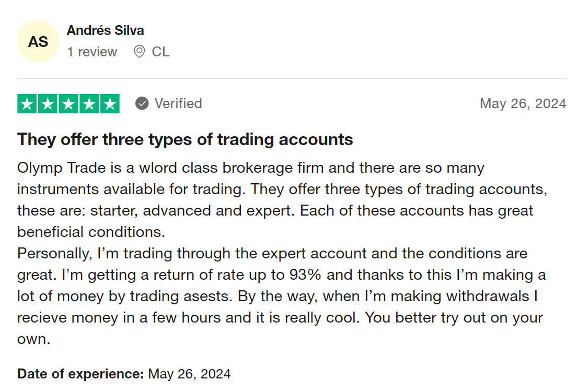Click the '93%' text in review
This screenshot has width=578, height=392.
(305, 275)
